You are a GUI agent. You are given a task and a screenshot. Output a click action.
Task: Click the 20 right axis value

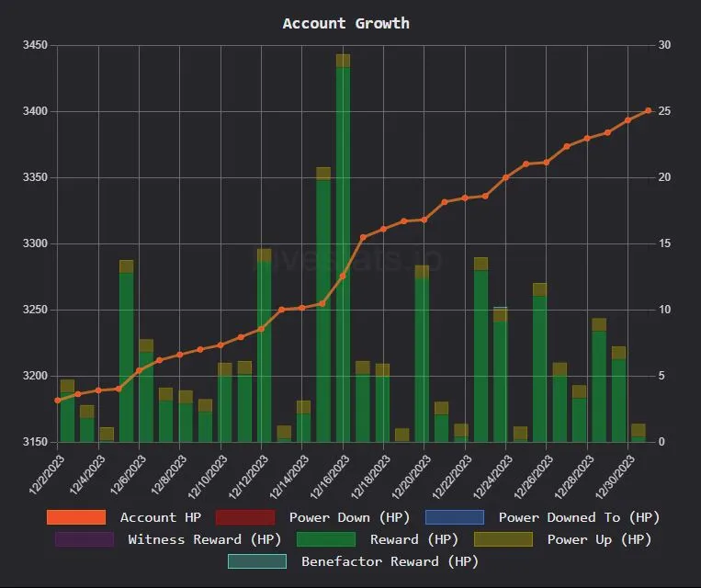[664, 177]
